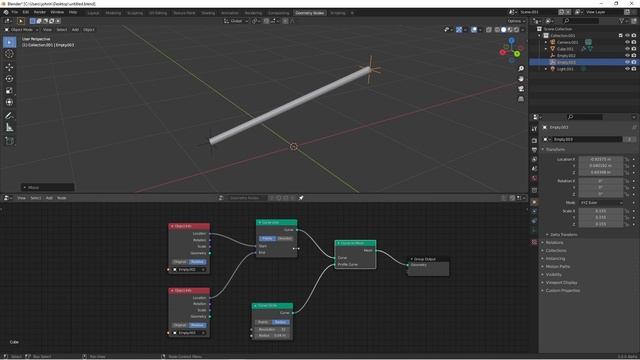Select the Annotate tool

[x=9, y=116]
